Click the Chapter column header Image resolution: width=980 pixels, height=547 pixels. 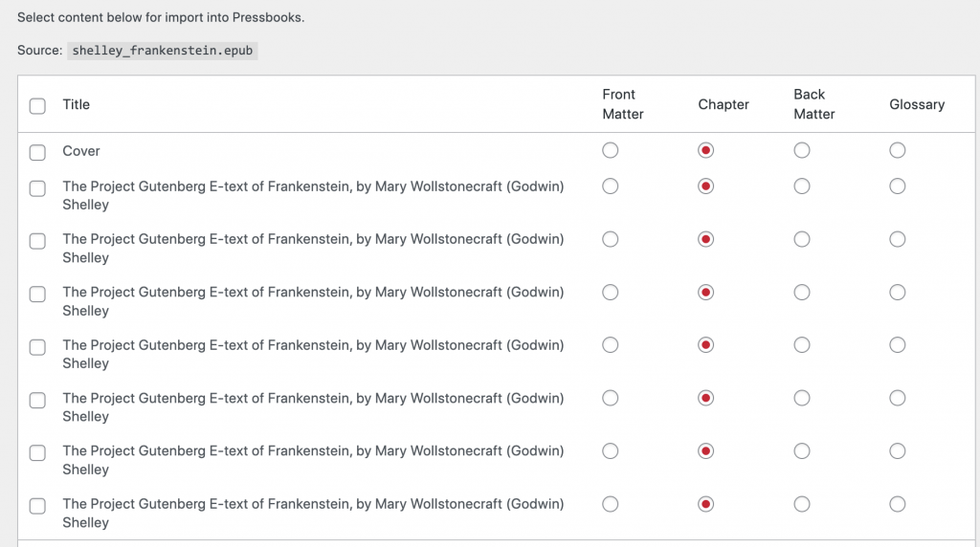[724, 104]
